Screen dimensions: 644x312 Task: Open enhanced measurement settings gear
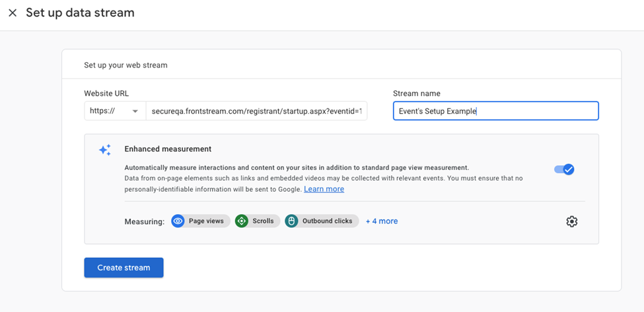coord(572,221)
